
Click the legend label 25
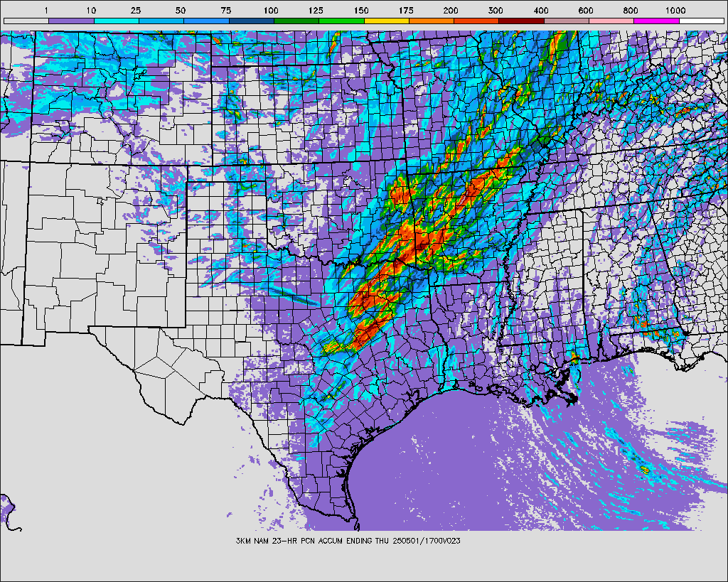click(136, 11)
